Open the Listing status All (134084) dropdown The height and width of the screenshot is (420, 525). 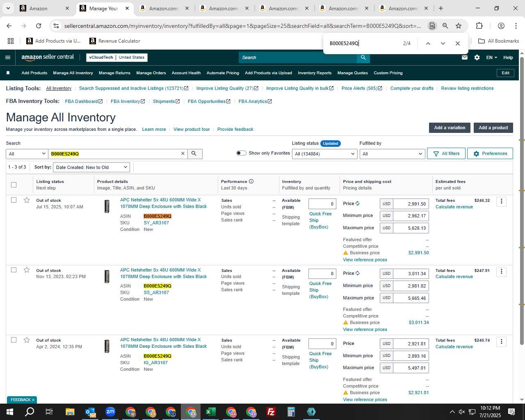(x=324, y=154)
